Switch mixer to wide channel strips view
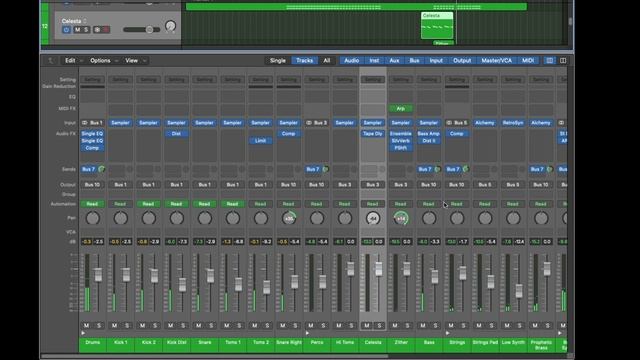Screen dimensions: 640x360 coord(563,60)
